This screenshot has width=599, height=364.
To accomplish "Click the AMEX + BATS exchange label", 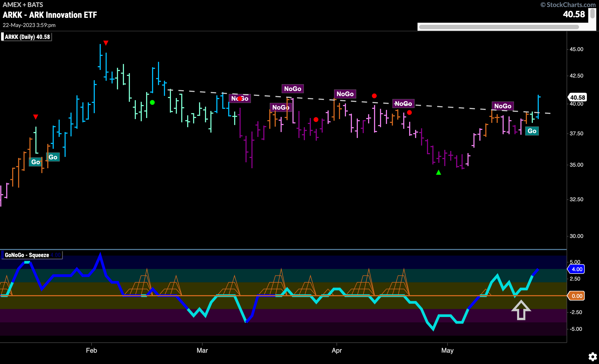I will point(23,5).
